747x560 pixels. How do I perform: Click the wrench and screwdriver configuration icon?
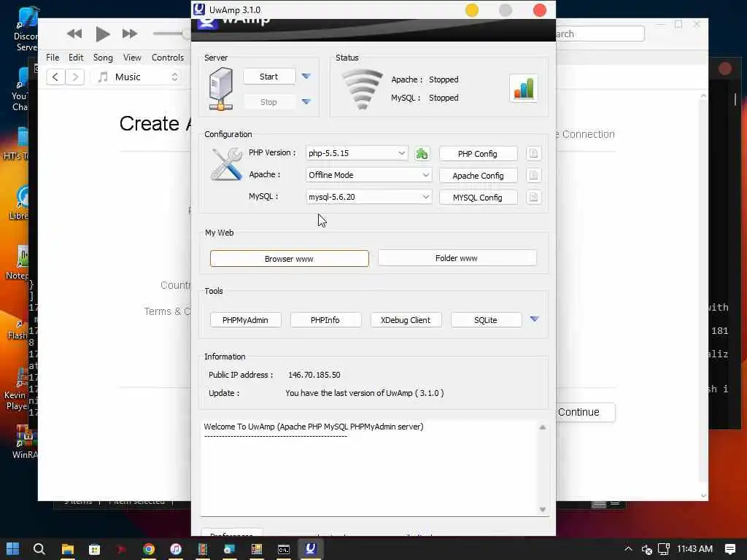(x=226, y=164)
